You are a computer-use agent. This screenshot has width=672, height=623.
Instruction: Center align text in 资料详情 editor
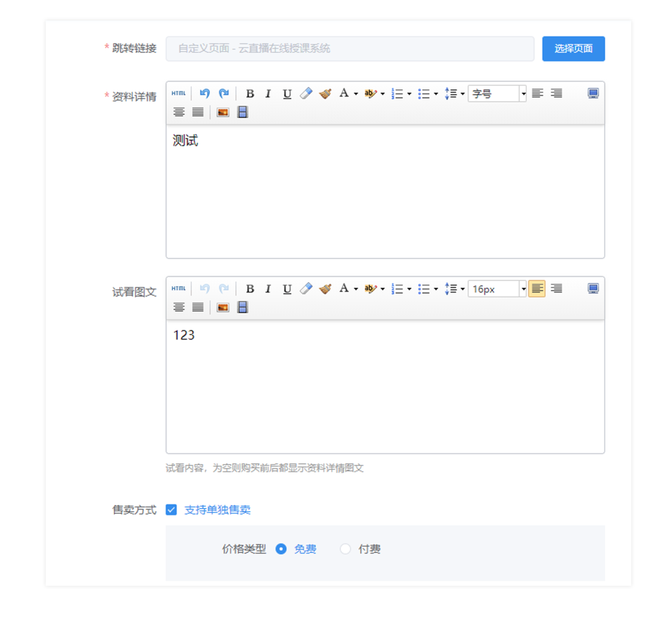tap(179, 112)
